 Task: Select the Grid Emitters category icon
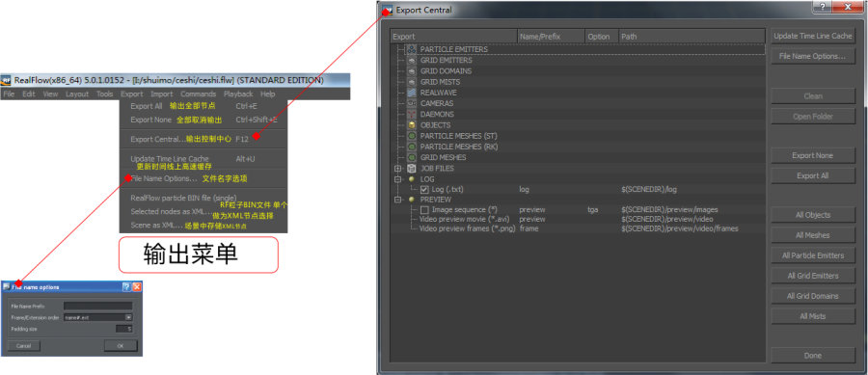click(411, 61)
